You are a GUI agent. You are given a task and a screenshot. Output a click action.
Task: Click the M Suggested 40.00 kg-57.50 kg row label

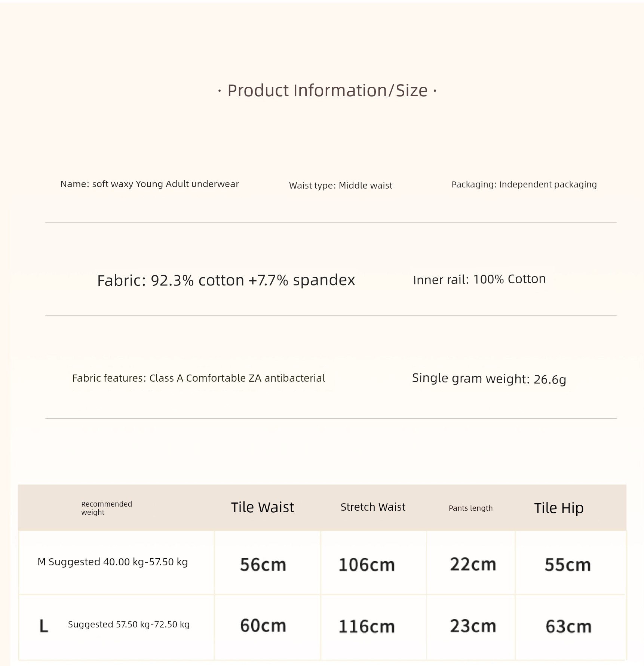[x=113, y=562]
